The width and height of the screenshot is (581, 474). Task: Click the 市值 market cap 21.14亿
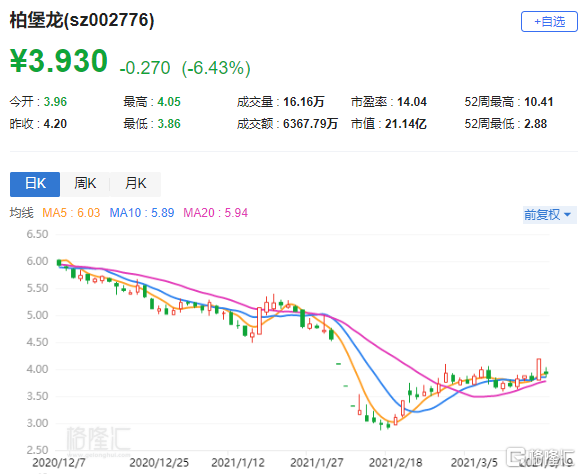point(405,124)
